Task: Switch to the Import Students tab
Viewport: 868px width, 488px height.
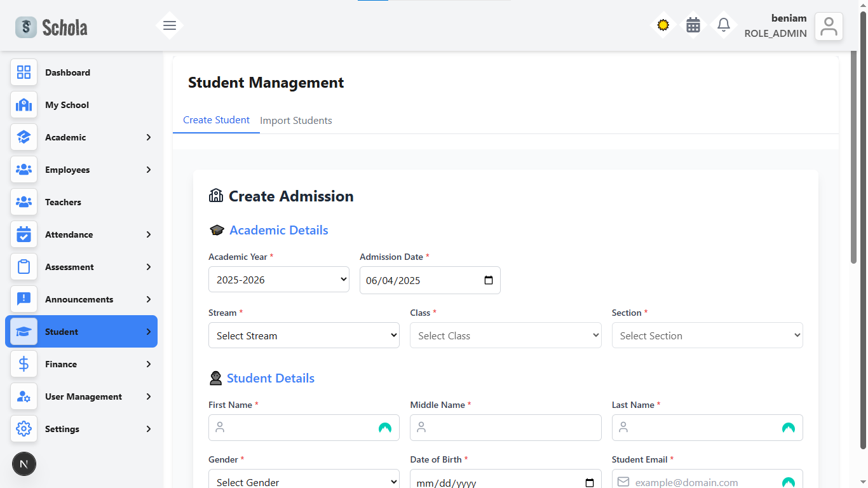Action: [x=296, y=120]
